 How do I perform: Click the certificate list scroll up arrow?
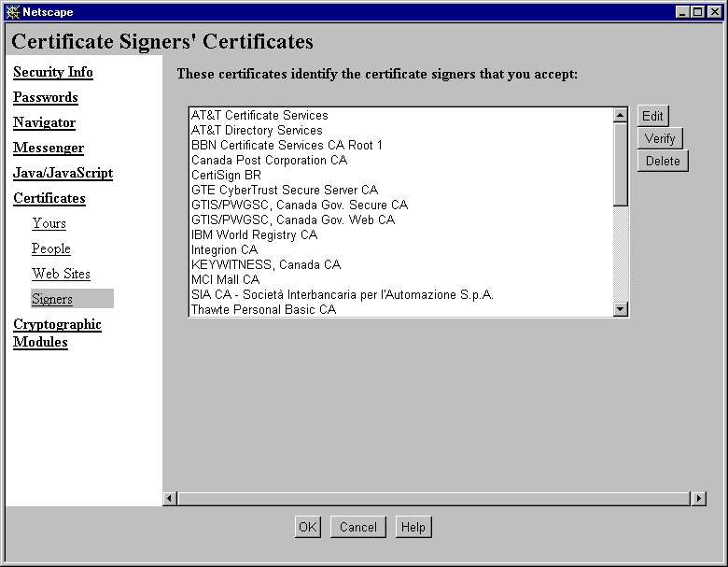click(x=621, y=115)
